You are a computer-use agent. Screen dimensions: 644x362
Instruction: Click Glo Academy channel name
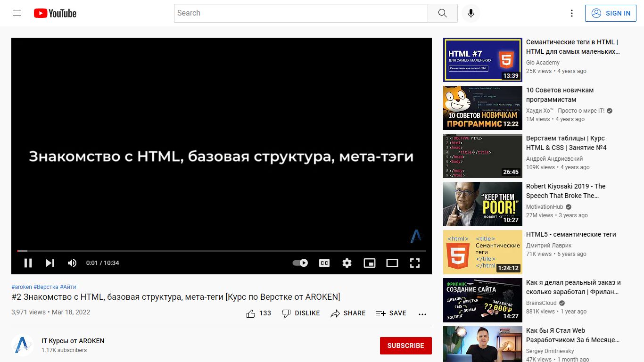[x=543, y=63]
